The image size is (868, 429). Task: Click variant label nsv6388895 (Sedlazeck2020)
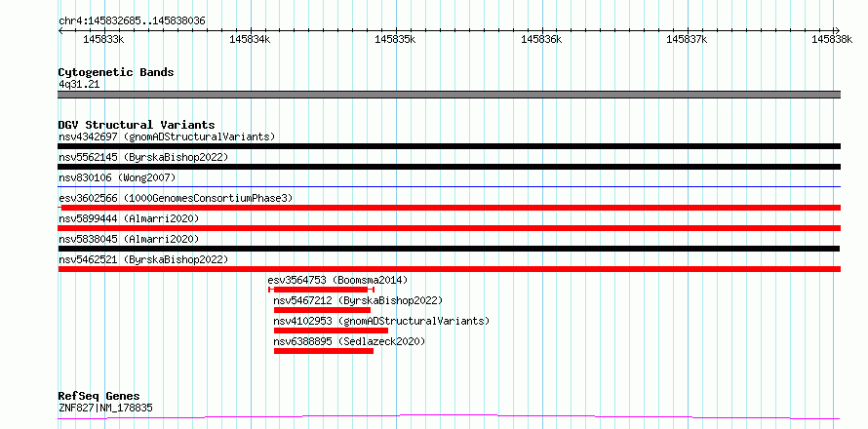[x=350, y=341]
